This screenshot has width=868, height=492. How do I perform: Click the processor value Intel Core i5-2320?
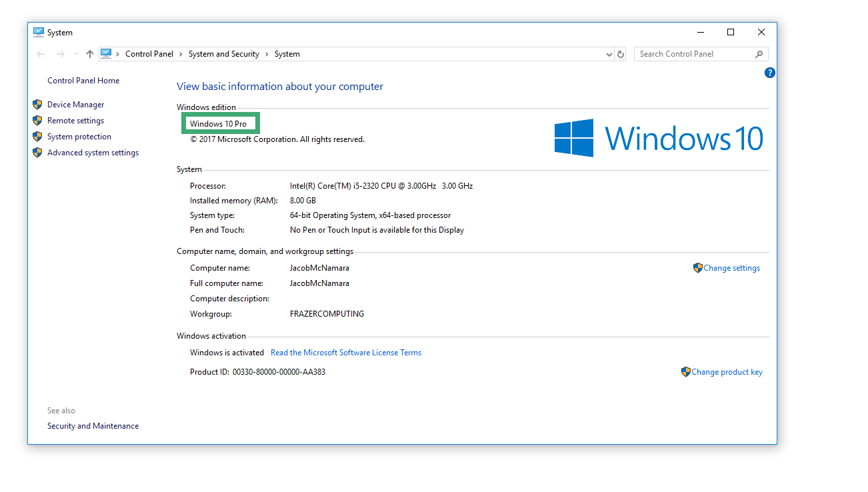(x=381, y=186)
